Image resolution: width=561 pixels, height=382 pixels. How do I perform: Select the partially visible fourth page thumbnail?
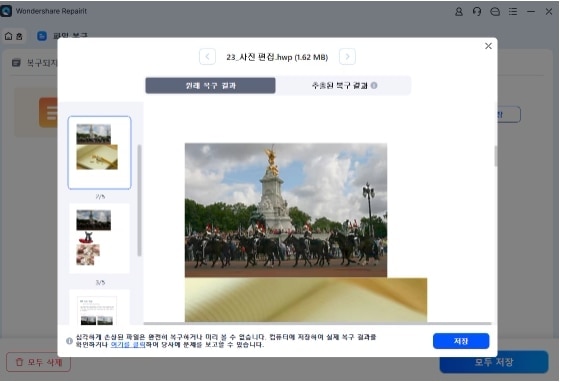pos(99,307)
